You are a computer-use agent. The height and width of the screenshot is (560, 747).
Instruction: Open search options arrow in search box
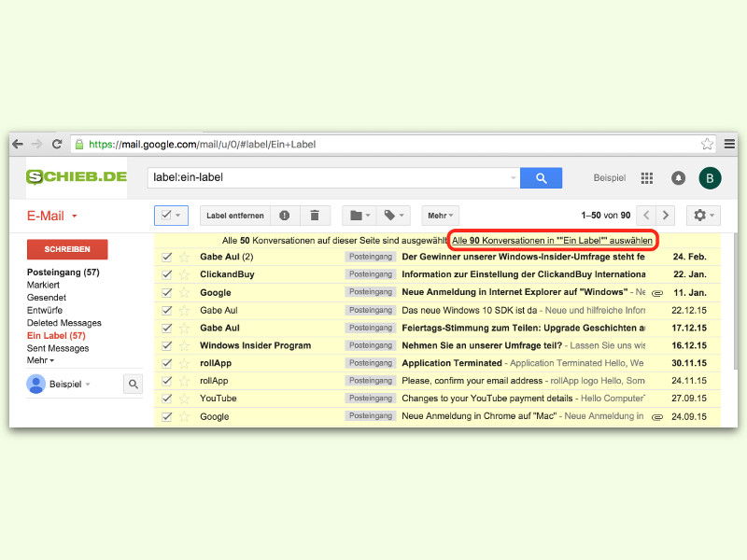tap(513, 177)
